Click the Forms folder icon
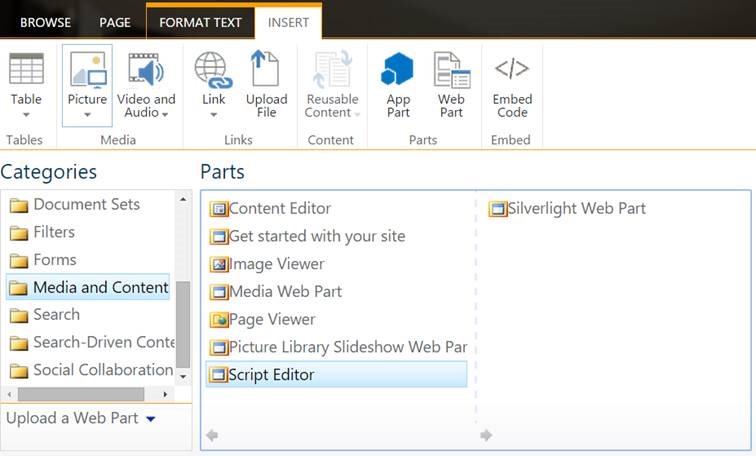Screen dimensions: 756x456 tap(19, 261)
